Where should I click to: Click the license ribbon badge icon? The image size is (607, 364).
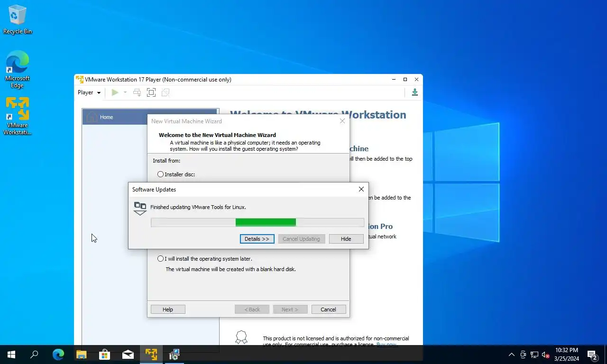click(241, 337)
